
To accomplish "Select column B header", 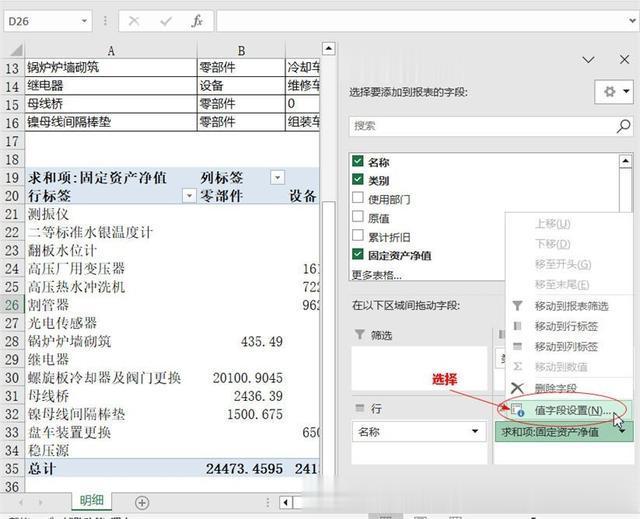I will [241, 51].
